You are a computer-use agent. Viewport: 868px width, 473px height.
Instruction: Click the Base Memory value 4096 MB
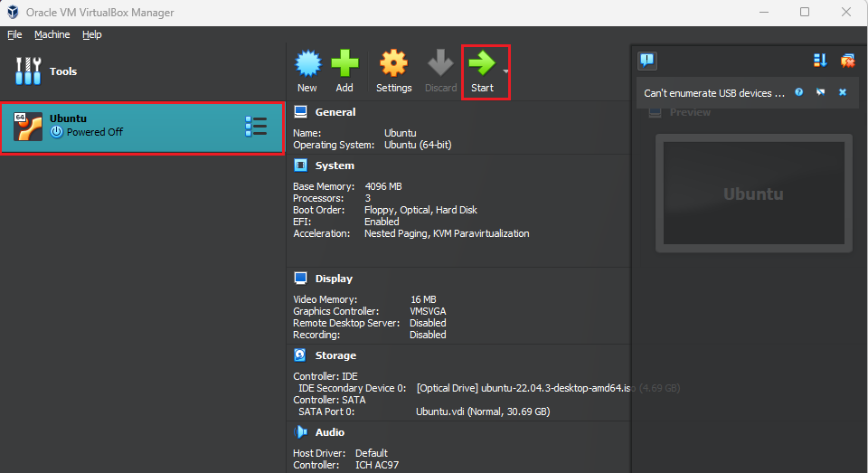tap(383, 186)
